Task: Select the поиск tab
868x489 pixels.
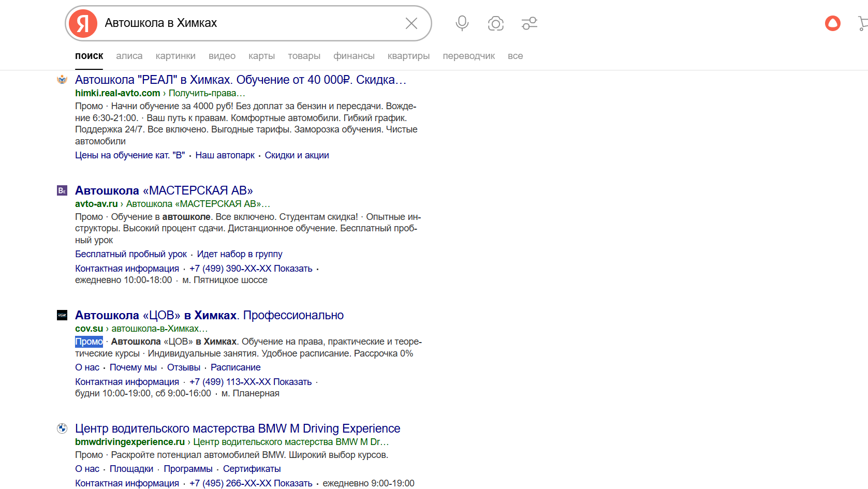Action: pos(89,56)
